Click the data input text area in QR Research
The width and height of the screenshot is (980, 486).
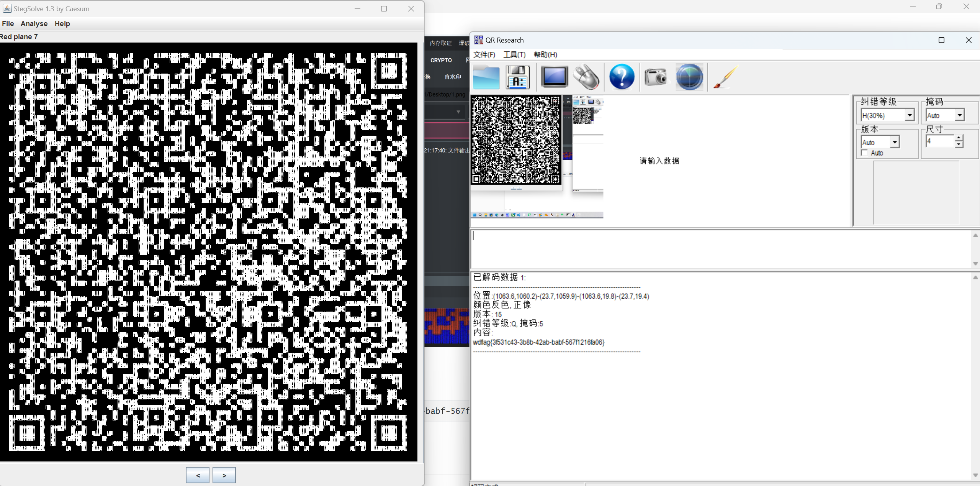(722, 249)
